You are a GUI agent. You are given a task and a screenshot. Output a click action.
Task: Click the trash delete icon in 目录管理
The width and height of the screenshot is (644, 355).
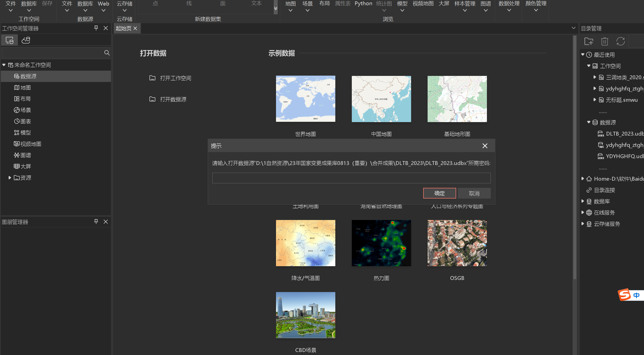pos(604,42)
